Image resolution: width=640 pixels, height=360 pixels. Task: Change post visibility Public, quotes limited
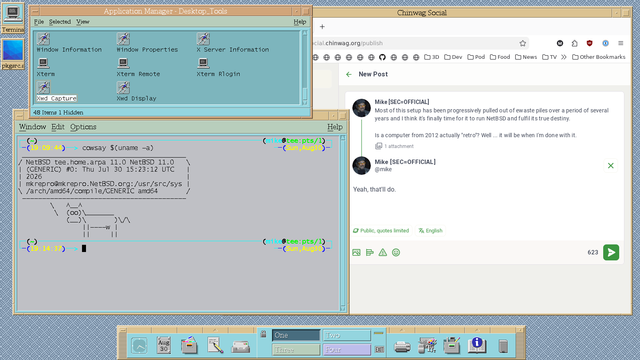pyautogui.click(x=381, y=231)
